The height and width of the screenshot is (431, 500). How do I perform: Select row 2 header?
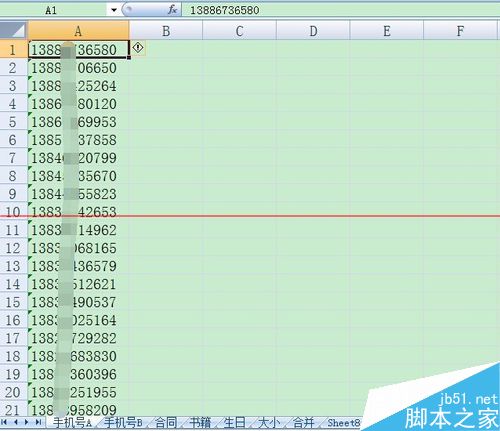(13, 68)
